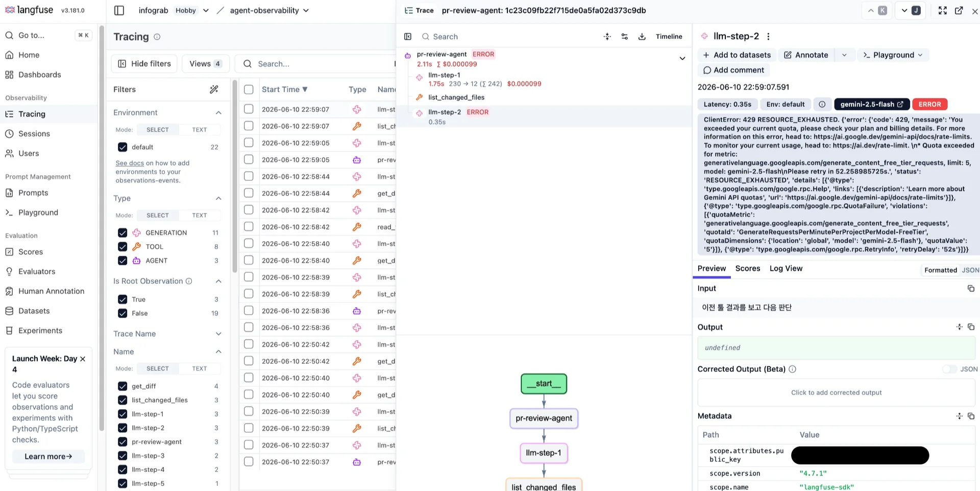Select the Preview tab
The image size is (980, 491).
coord(712,269)
